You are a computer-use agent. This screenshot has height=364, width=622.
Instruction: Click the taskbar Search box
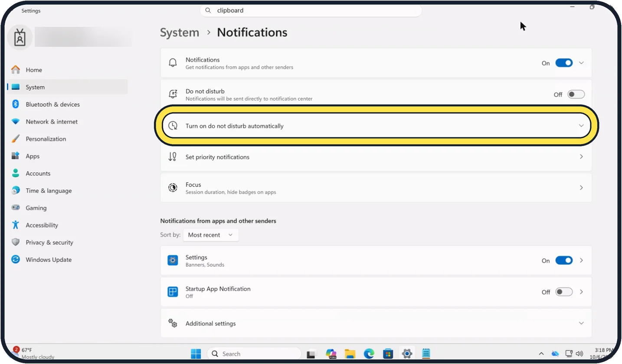(x=254, y=354)
